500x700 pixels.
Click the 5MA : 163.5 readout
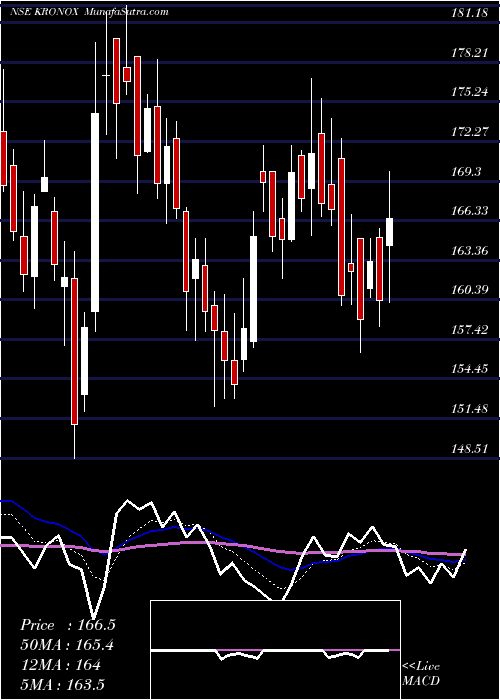(62, 684)
